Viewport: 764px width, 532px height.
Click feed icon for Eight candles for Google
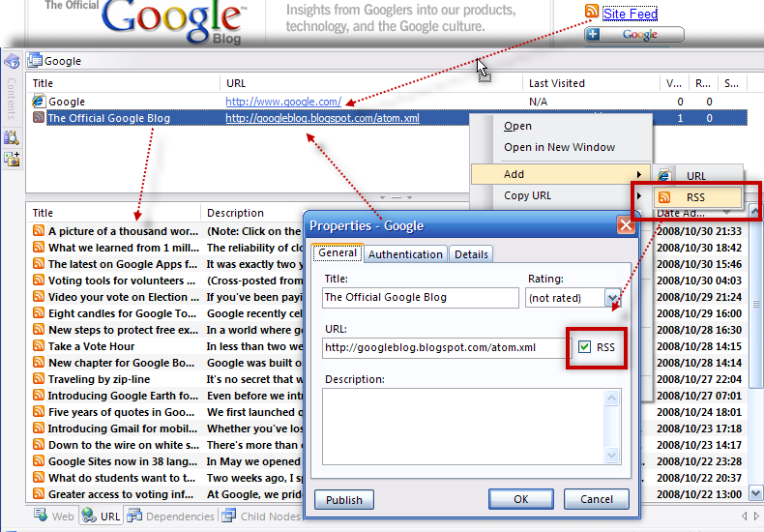[39, 312]
